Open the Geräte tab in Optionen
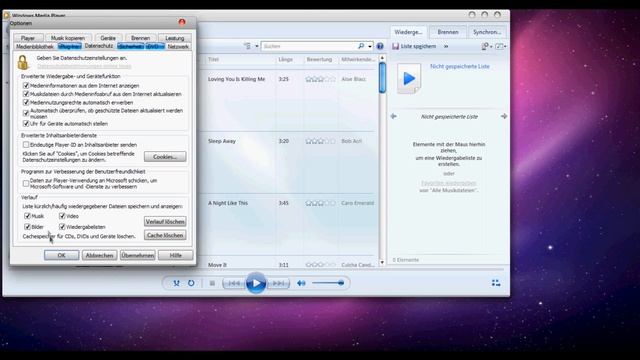 point(108,38)
